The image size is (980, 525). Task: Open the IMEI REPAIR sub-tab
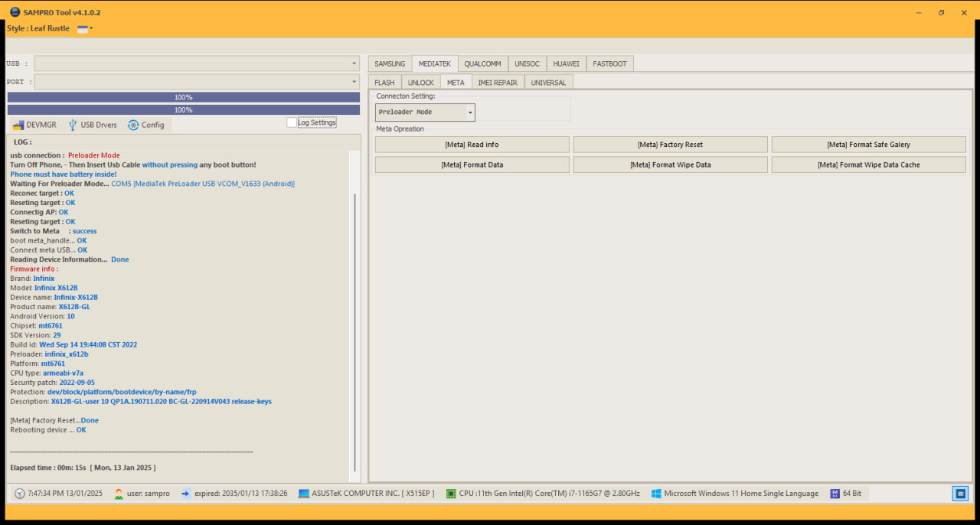click(x=498, y=83)
